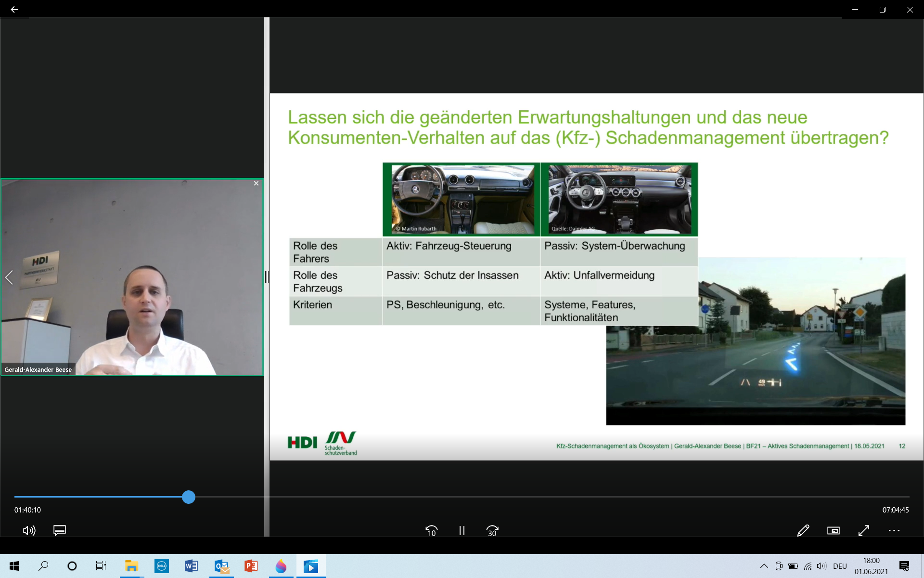Open Word from the taskbar
The width and height of the screenshot is (924, 578).
[191, 566]
